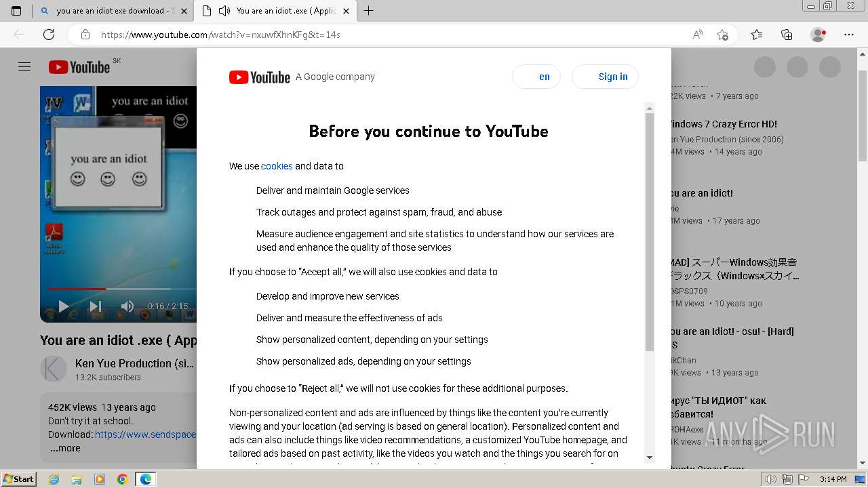Viewport: 868px width, 488px height.
Task: Change language with the 'en' button
Action: [x=536, y=77]
